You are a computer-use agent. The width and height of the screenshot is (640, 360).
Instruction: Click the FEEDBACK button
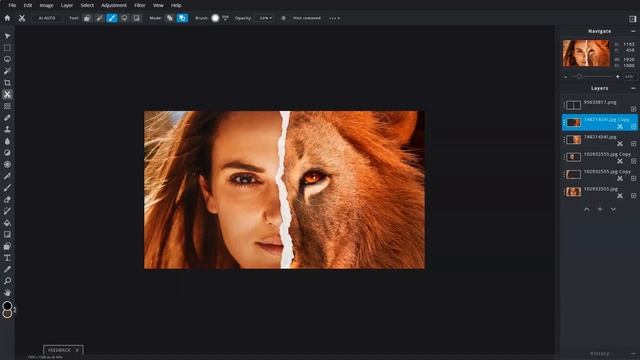click(x=63, y=350)
